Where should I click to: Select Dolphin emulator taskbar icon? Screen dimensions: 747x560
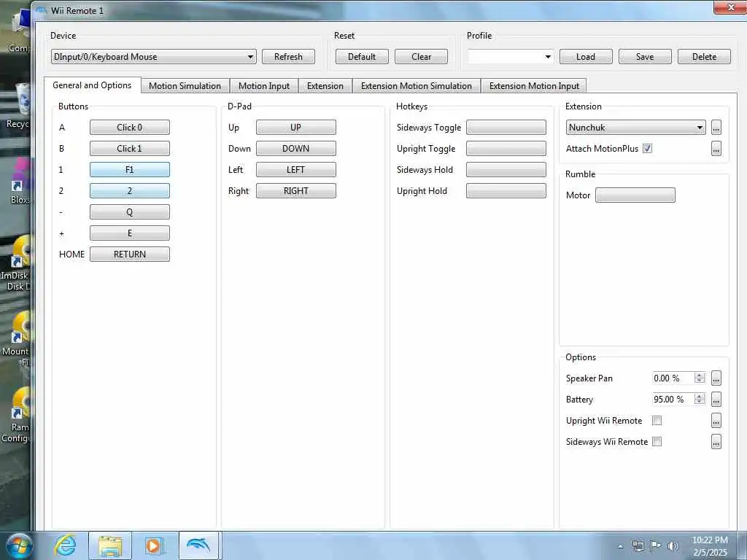tap(198, 545)
